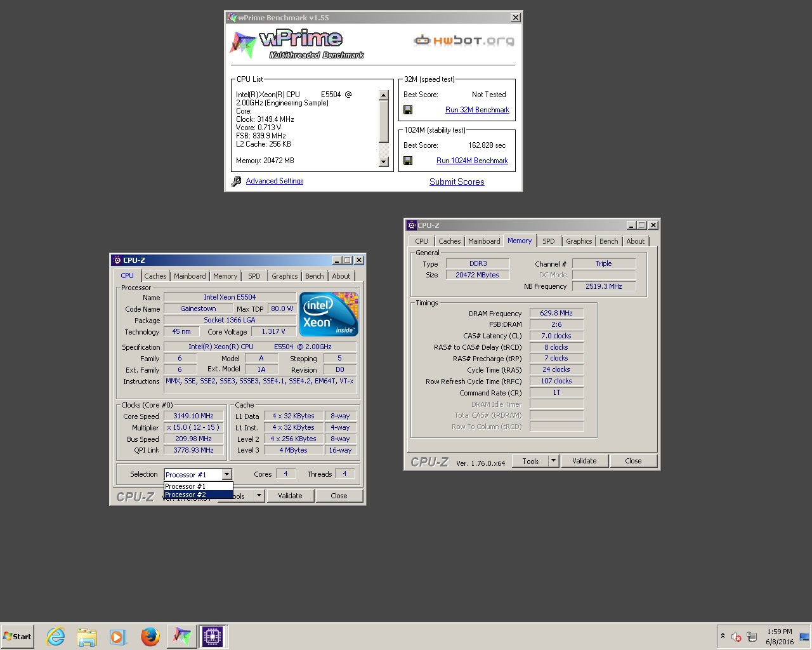Click the taskbar clock showing 1:59 PM
The image size is (812, 650).
[x=780, y=632]
